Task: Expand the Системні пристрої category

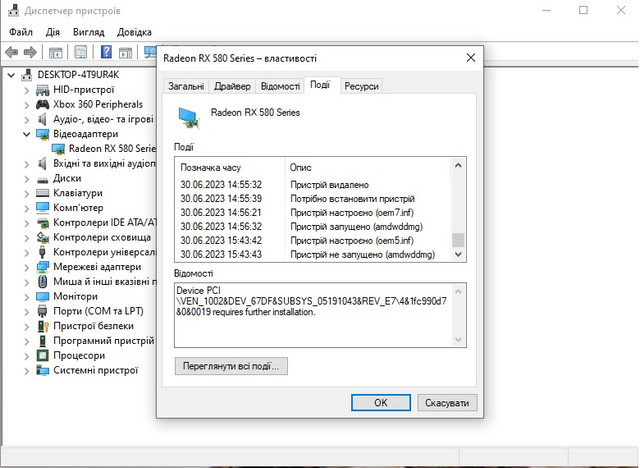Action: click(x=27, y=370)
